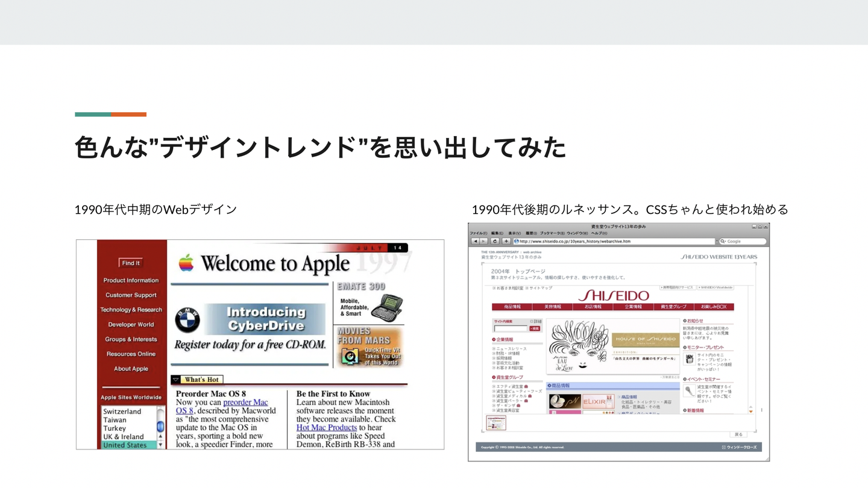The image size is (868, 488).
Task: Open the 商品情報 red navigation tab
Action: coord(512,307)
